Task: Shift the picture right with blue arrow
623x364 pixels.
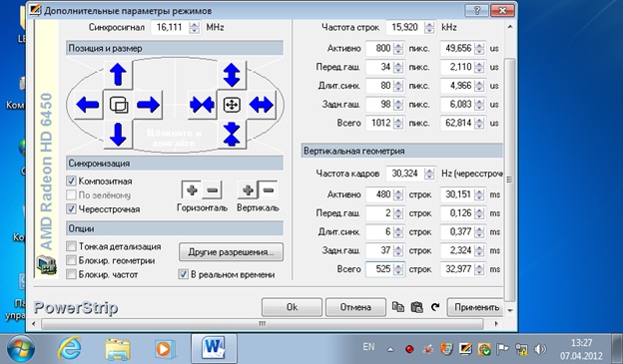Action: pyautogui.click(x=148, y=105)
